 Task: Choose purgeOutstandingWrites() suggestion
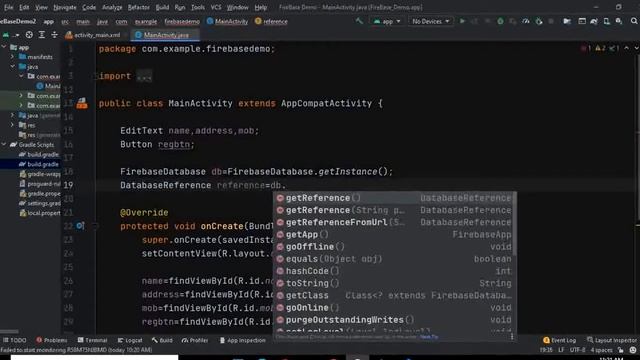click(x=394, y=320)
